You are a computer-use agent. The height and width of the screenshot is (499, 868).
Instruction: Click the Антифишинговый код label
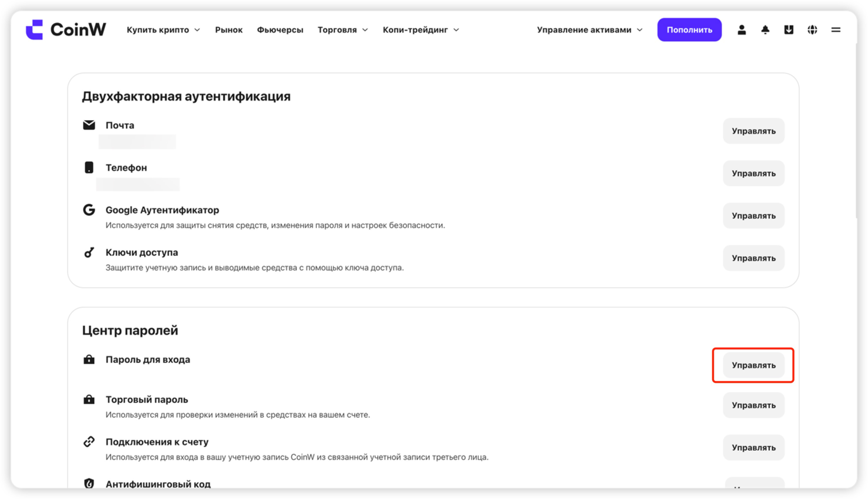pos(158,484)
